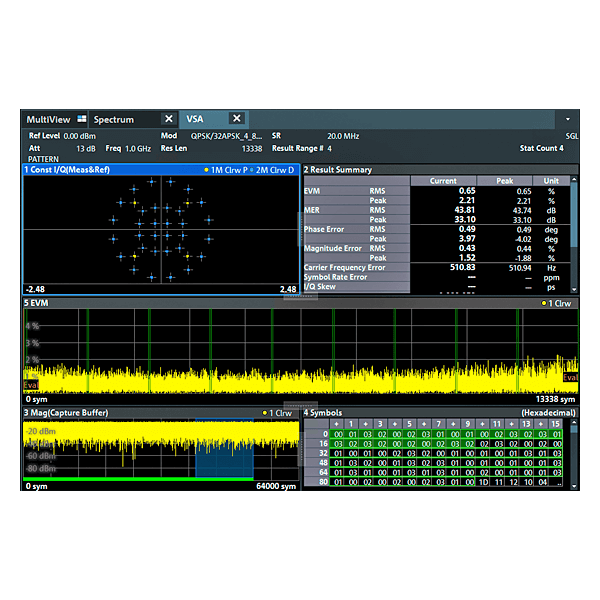Select the VSA tab
Image resolution: width=600 pixels, height=600 pixels.
tap(195, 119)
